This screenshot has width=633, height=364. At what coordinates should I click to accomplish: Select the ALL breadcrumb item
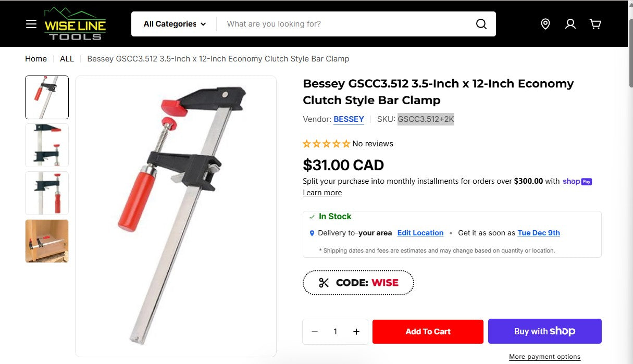[67, 59]
